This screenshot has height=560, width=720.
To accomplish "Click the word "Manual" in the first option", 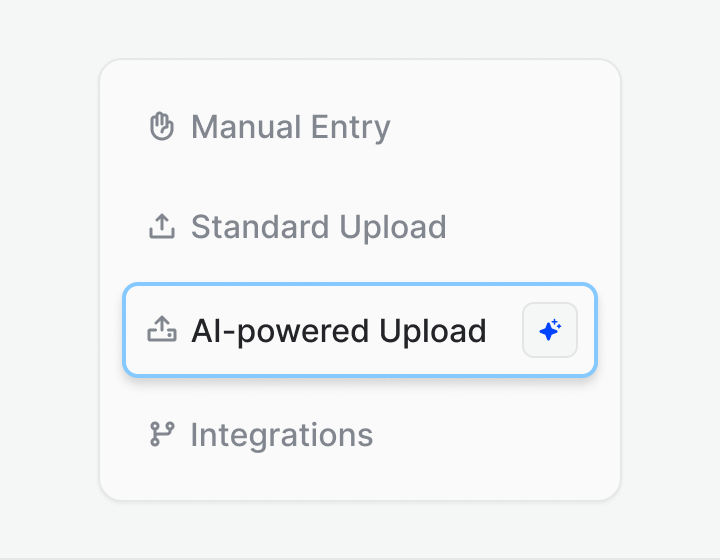I will 246,127.
